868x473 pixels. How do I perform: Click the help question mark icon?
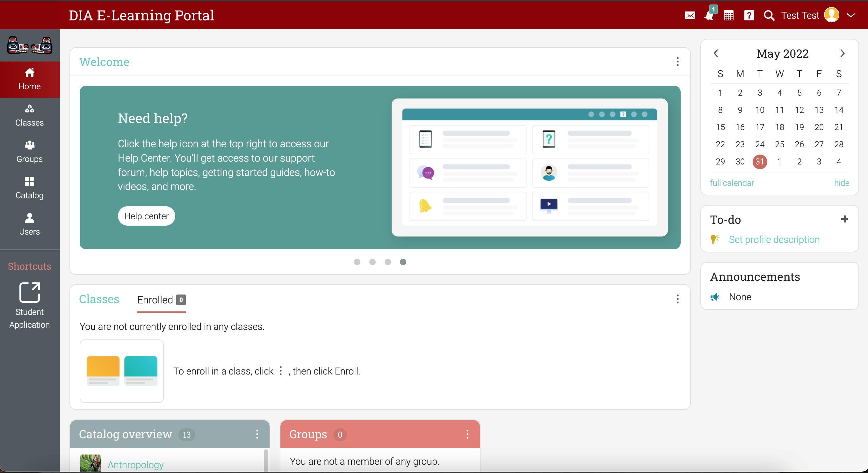click(x=749, y=16)
